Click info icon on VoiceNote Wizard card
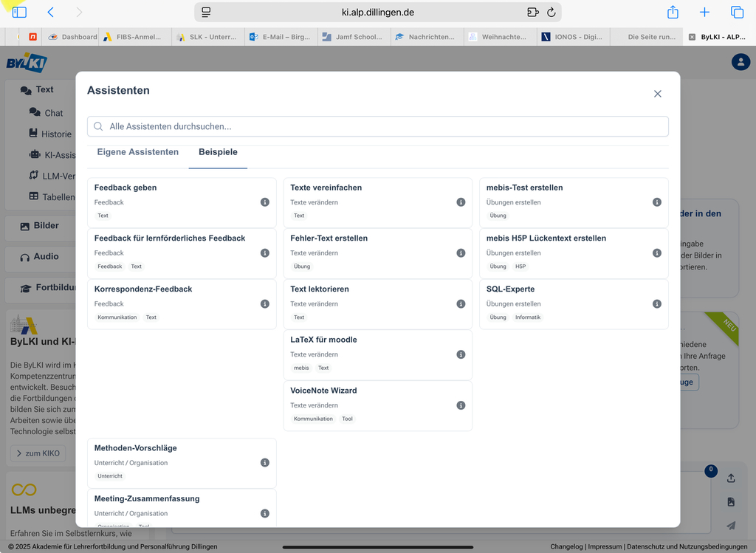Image resolution: width=756 pixels, height=553 pixels. coord(461,405)
